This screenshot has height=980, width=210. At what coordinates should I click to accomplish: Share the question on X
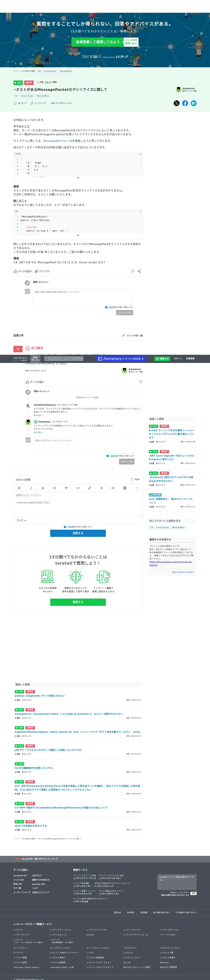tap(176, 103)
